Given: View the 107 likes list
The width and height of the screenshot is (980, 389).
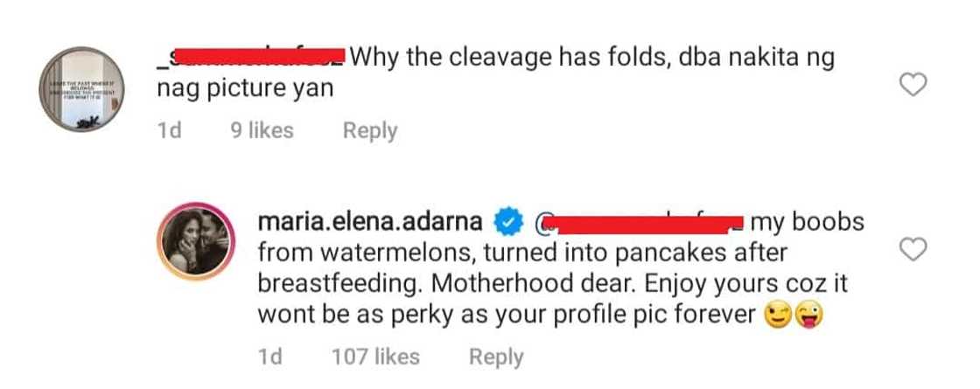Looking at the screenshot, I should [x=375, y=357].
